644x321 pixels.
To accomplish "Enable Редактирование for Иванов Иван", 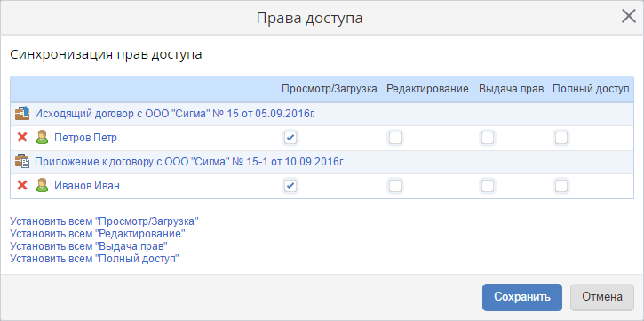I will (x=395, y=186).
